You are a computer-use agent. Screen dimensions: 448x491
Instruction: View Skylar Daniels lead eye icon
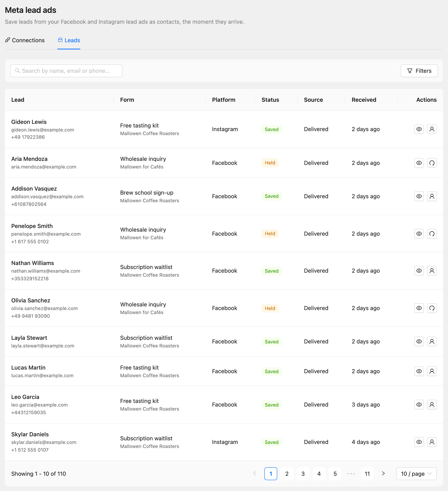point(419,442)
